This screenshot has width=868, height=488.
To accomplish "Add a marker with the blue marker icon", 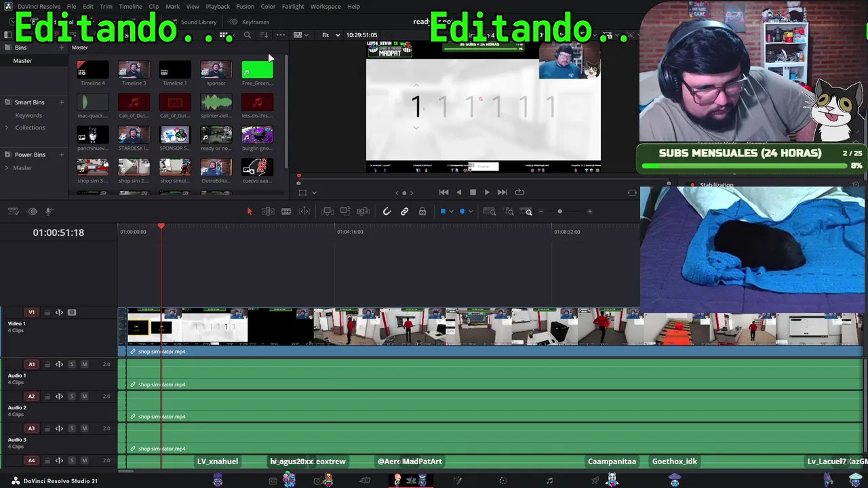I will coord(462,211).
